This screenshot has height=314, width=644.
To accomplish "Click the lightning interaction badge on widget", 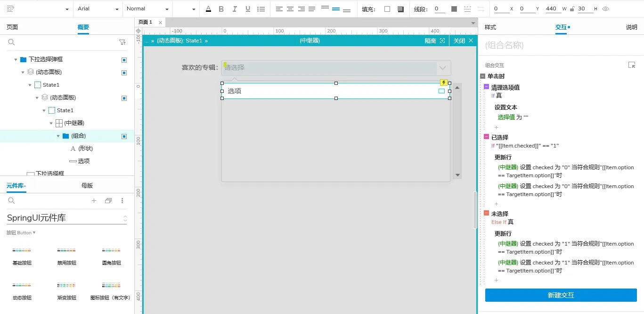I will pyautogui.click(x=443, y=83).
